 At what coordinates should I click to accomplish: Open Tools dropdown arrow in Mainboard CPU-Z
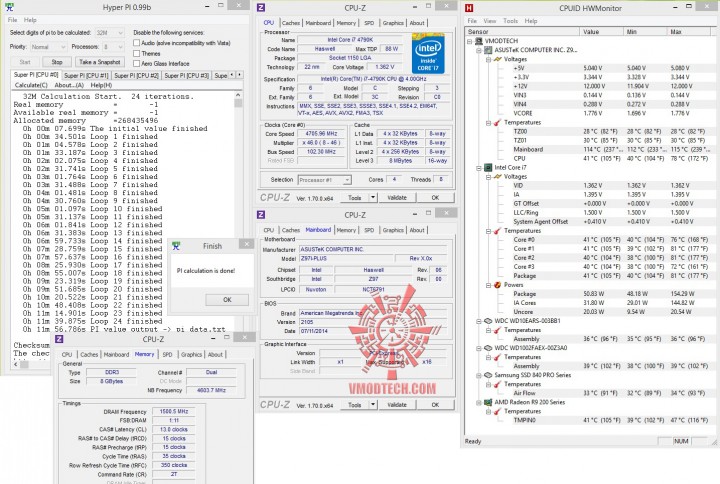pyautogui.click(x=373, y=405)
